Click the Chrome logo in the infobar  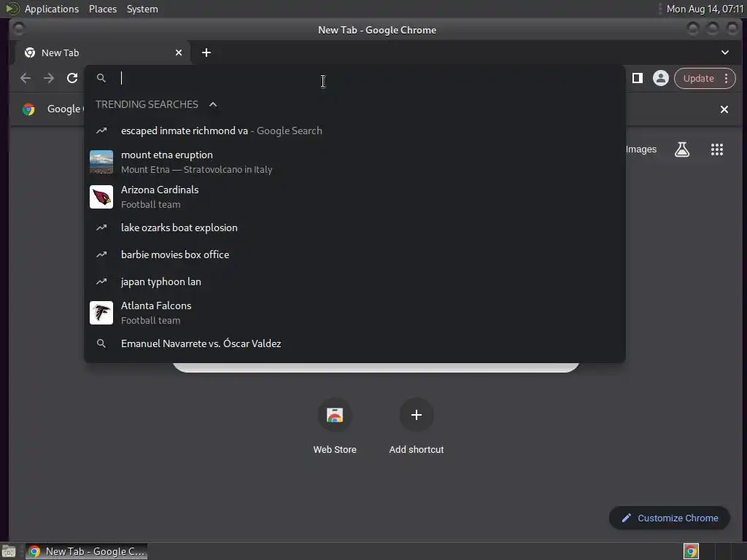click(28, 109)
